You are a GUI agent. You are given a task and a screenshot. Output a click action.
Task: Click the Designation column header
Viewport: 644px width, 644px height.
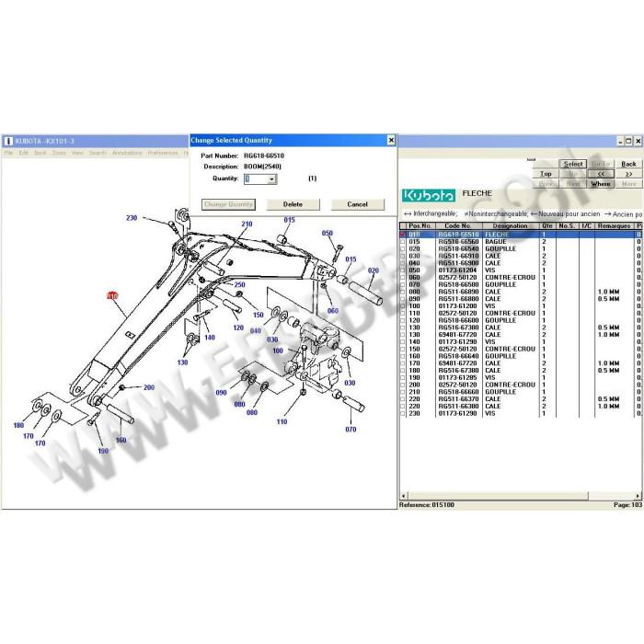pyautogui.click(x=510, y=226)
